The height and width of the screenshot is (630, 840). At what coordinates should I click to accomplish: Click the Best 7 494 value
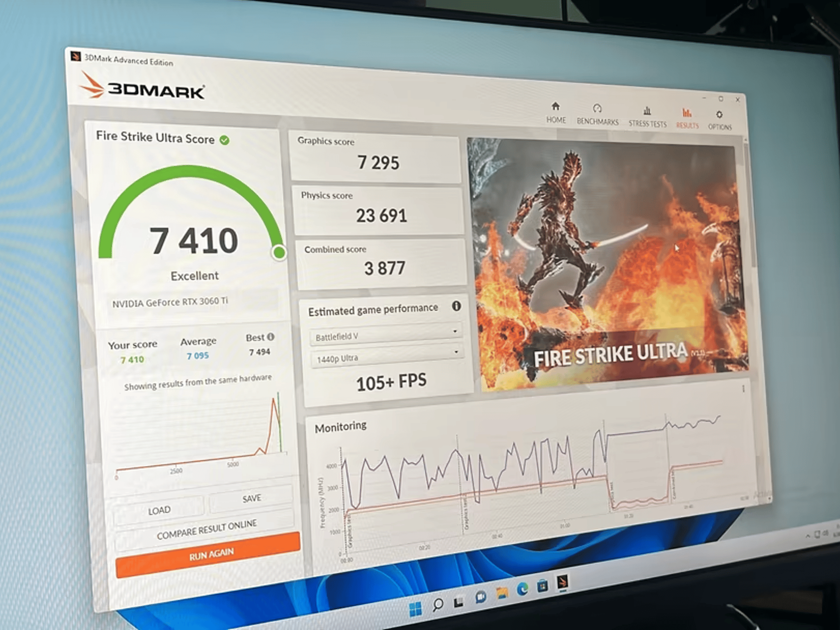[259, 352]
